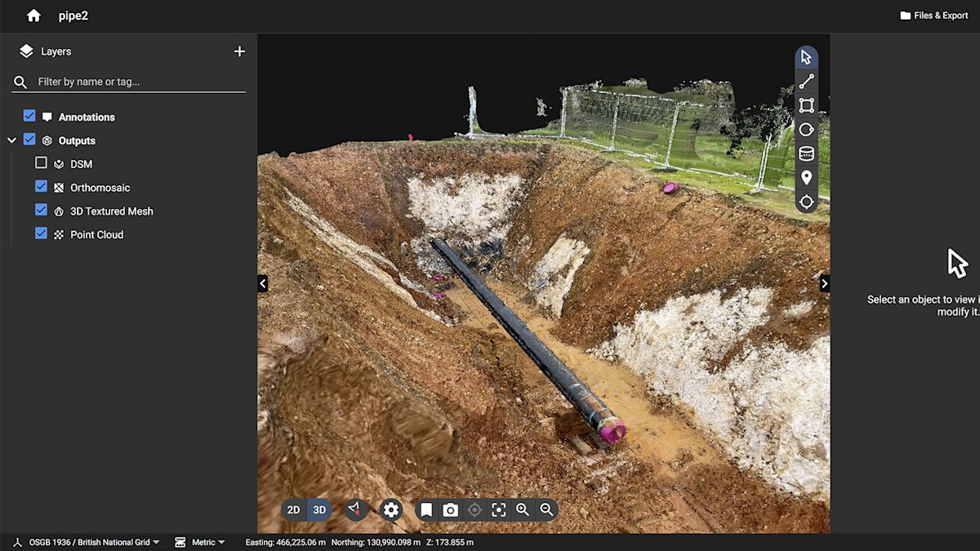This screenshot has height=551, width=980.
Task: Add a new layer with the plus button
Action: 239,51
